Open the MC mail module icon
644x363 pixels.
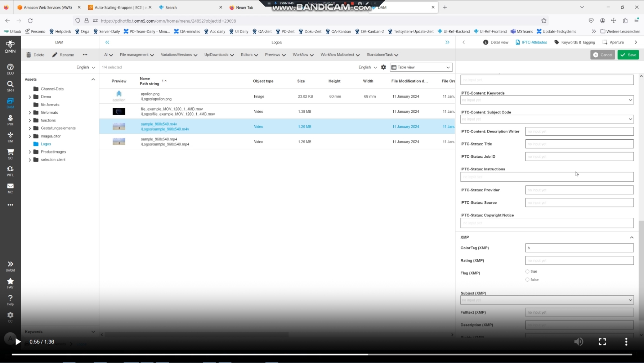point(10,188)
